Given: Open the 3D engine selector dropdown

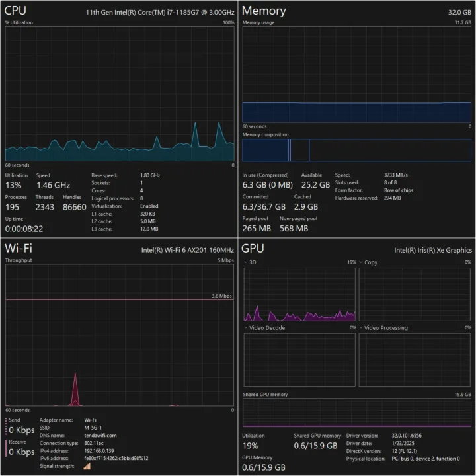Looking at the screenshot, I should [x=246, y=262].
